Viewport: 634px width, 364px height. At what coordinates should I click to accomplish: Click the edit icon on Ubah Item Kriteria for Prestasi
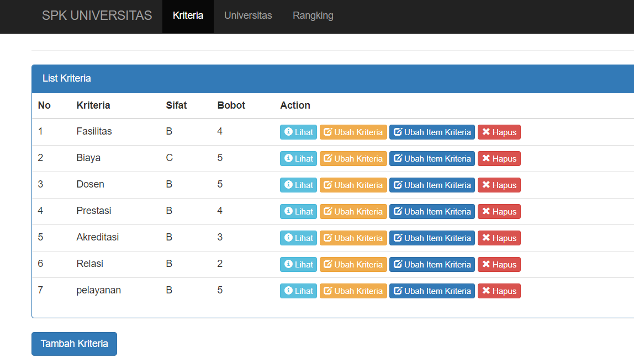(x=398, y=211)
